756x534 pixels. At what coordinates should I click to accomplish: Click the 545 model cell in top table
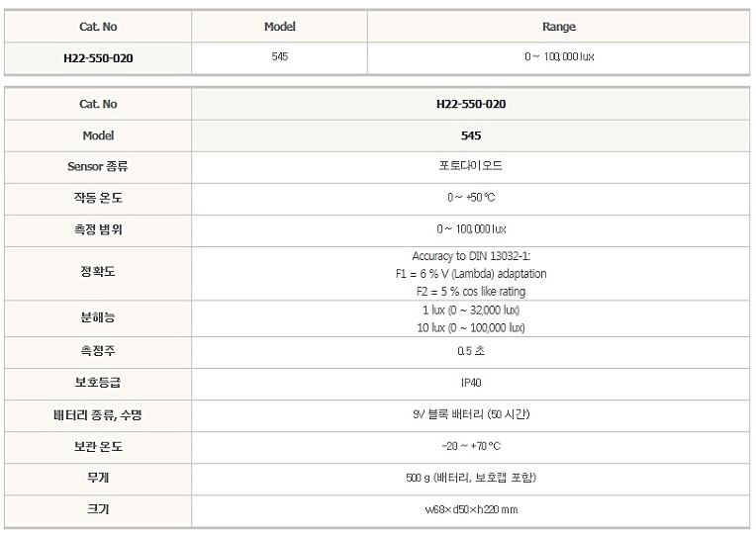click(280, 56)
